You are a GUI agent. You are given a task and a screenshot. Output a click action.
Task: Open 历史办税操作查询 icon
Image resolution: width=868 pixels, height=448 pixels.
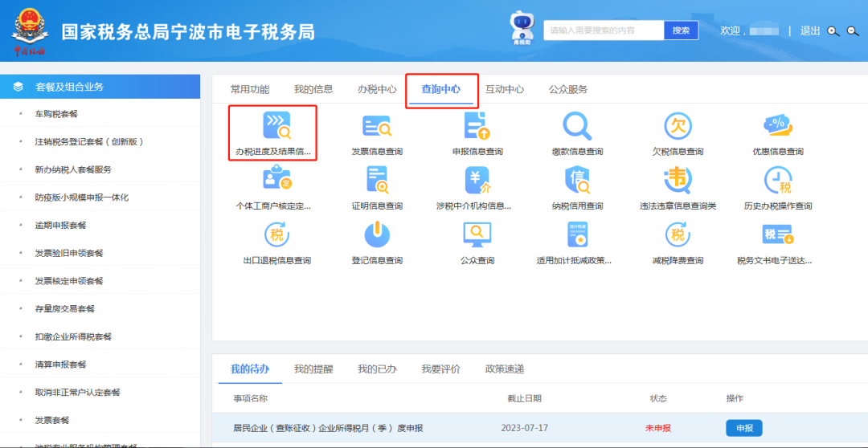click(x=778, y=180)
